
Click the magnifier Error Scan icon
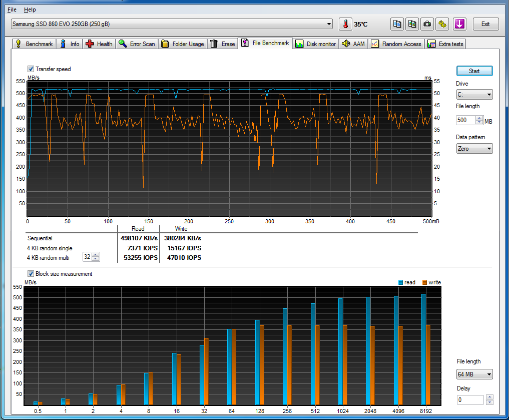pyautogui.click(x=123, y=44)
